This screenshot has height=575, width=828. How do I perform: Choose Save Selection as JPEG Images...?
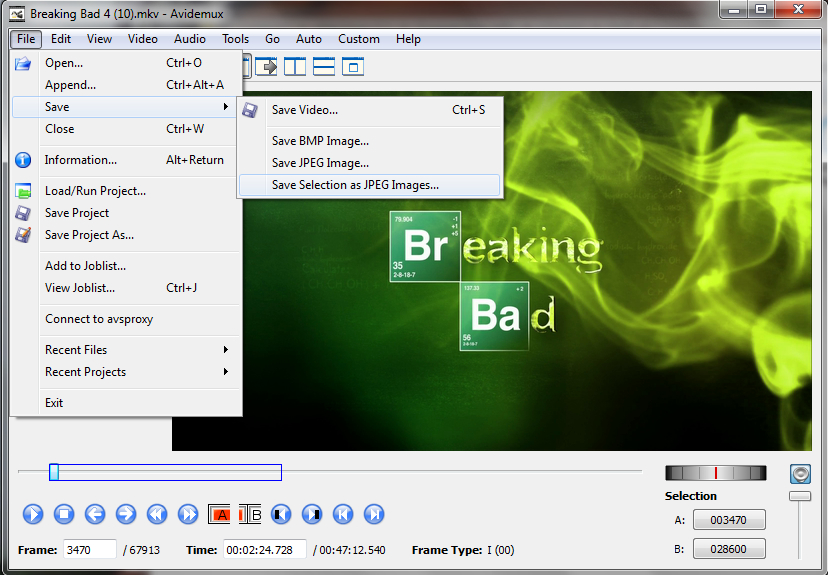pos(369,185)
